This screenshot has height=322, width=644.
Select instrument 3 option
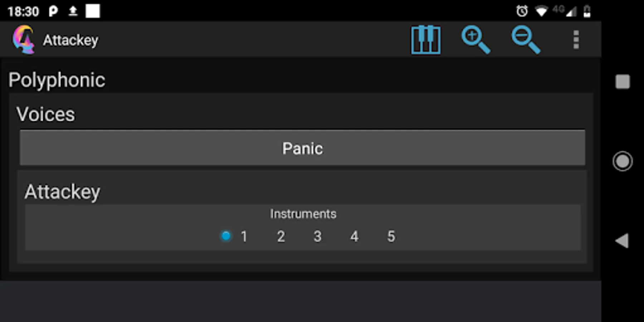(317, 236)
